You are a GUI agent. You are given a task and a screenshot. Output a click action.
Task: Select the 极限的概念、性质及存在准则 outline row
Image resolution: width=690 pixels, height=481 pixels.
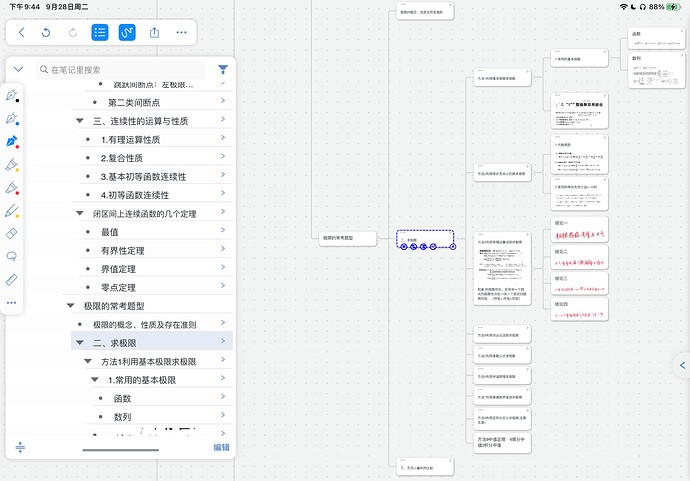click(152, 324)
